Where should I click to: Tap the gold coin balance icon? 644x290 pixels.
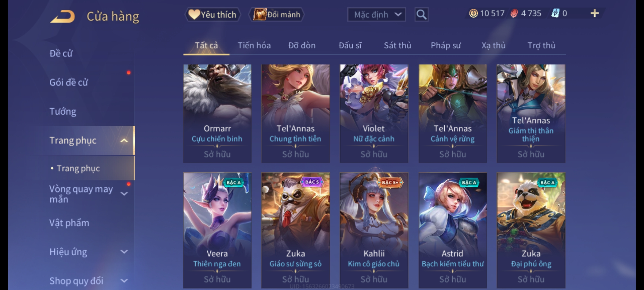pos(473,13)
